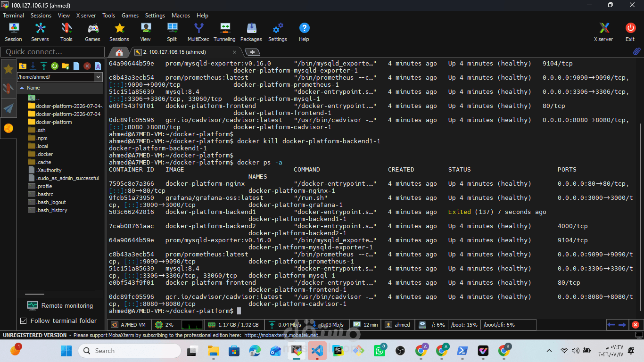The width and height of the screenshot is (644, 362).
Task: Open the mobaxterm.mobatek.net link
Action: 281,335
